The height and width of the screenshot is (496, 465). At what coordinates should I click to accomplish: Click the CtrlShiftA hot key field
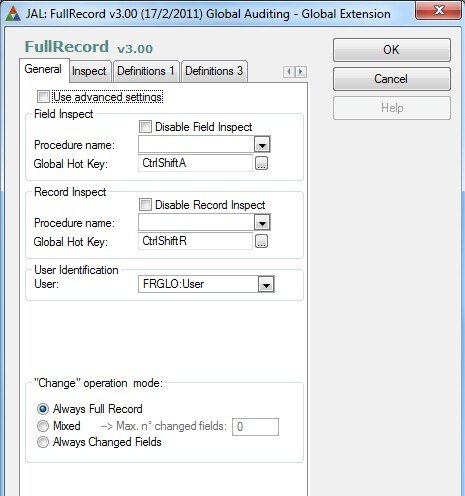click(195, 163)
